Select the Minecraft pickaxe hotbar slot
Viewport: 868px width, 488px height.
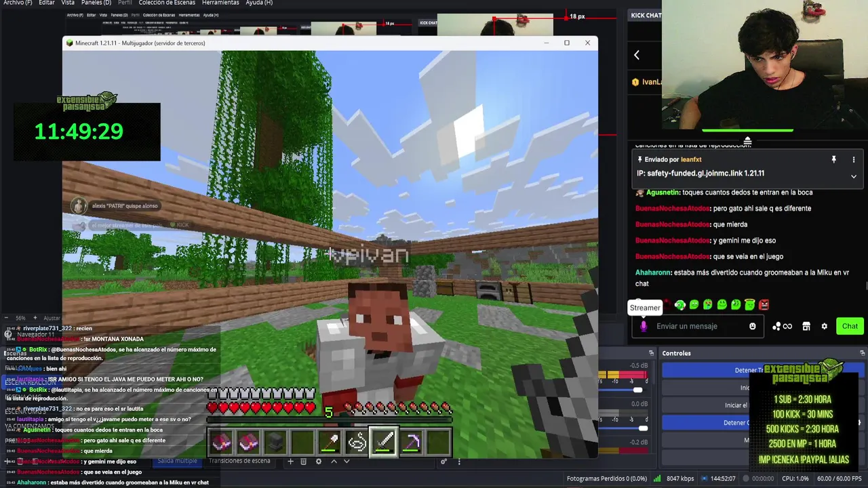click(x=411, y=442)
